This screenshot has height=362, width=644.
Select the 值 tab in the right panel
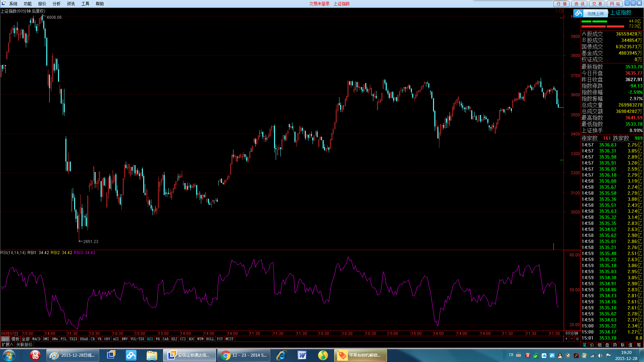631,345
